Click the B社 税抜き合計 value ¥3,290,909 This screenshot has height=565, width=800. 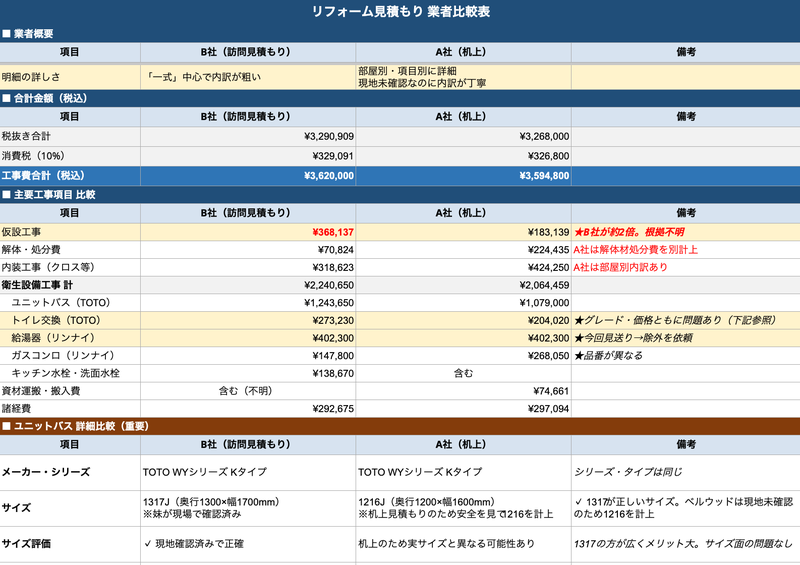321,136
